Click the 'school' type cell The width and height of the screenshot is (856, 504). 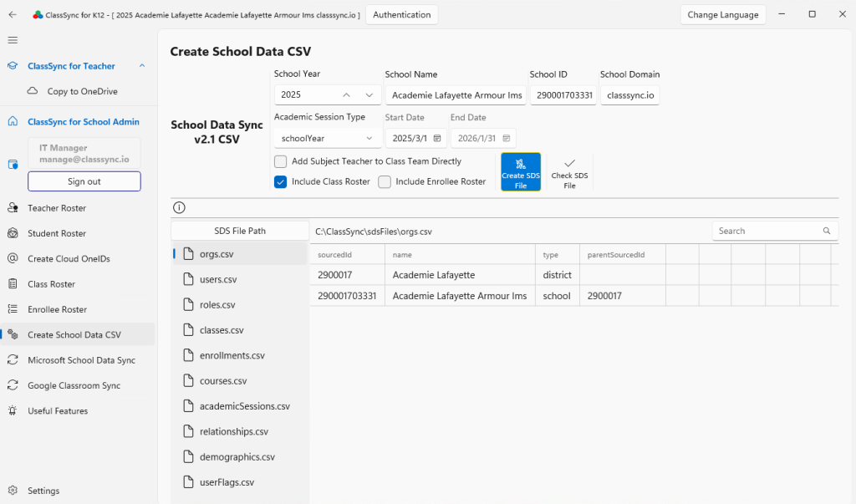click(558, 296)
